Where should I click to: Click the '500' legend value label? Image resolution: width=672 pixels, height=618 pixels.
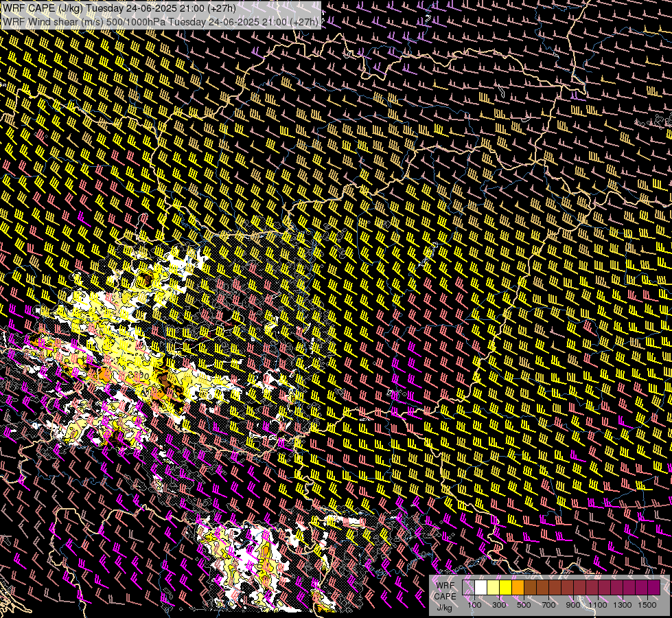pos(524,605)
